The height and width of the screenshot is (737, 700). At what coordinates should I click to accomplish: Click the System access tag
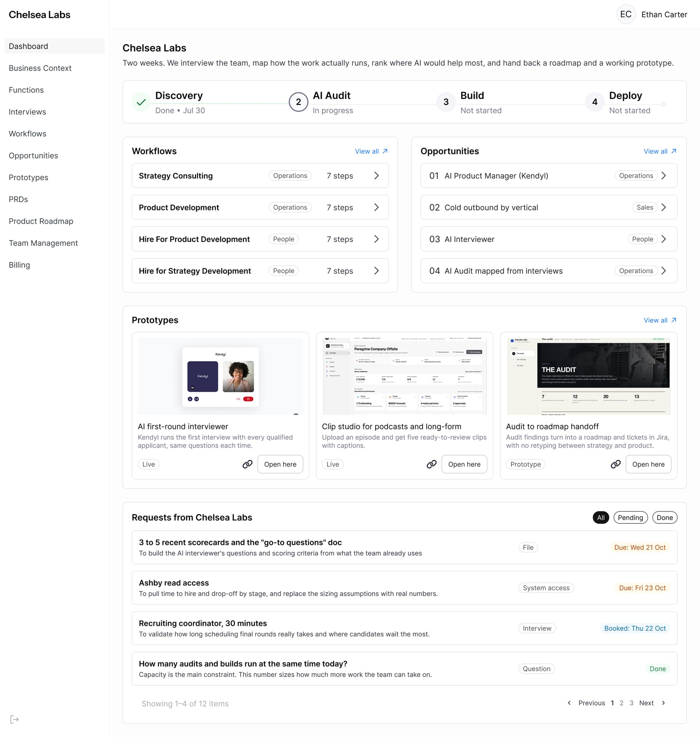pos(546,588)
